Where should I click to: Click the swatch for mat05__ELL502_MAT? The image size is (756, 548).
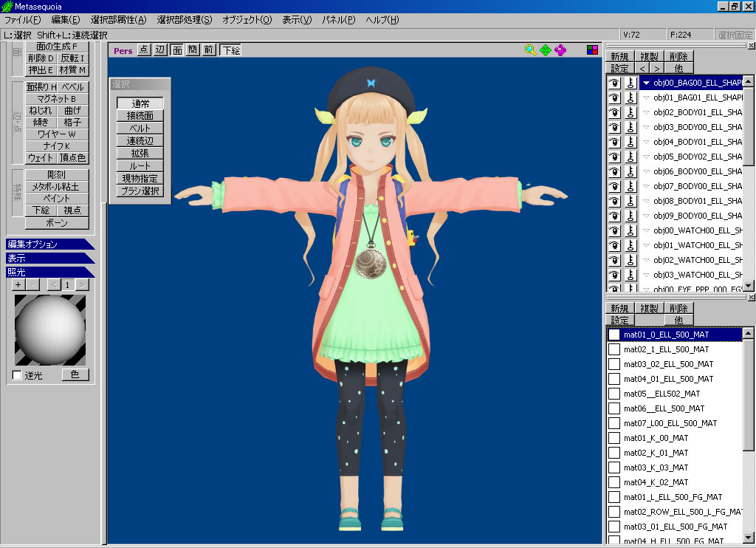point(614,394)
